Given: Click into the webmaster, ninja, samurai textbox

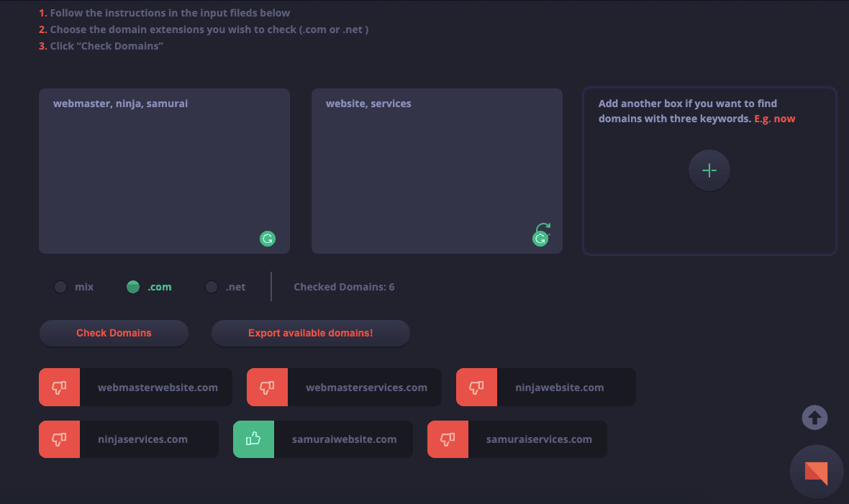Looking at the screenshot, I should 164,171.
